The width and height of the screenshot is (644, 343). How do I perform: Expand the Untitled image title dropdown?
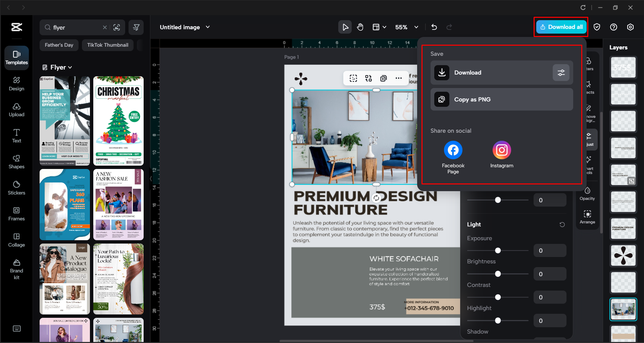pos(207,27)
